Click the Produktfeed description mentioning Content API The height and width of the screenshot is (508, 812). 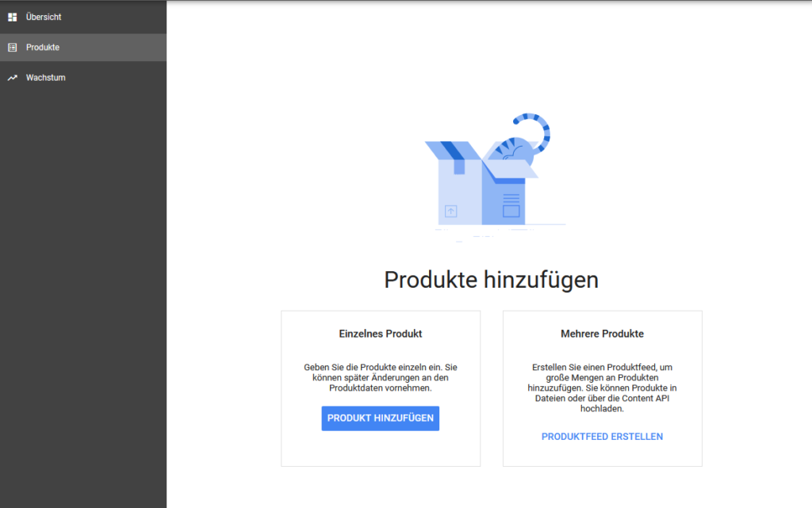pos(602,388)
